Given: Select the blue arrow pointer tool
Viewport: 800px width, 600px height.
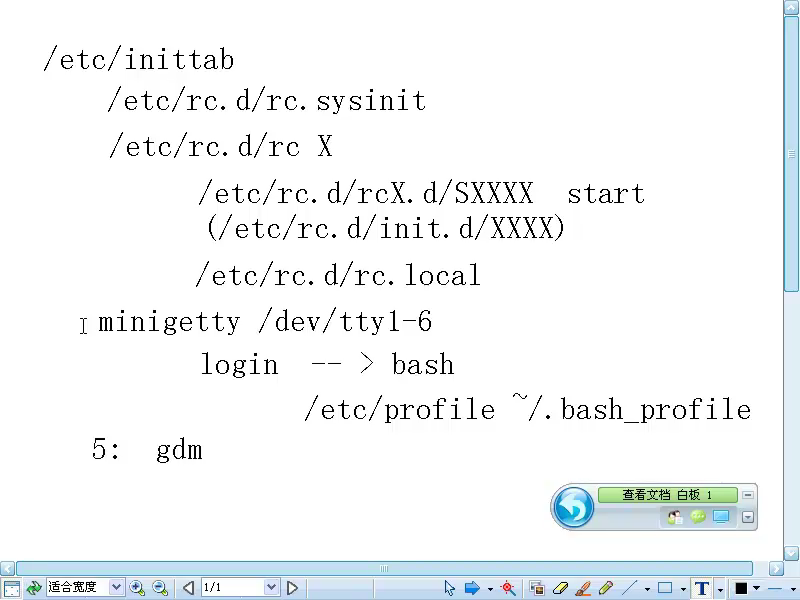Looking at the screenshot, I should coord(472,588).
